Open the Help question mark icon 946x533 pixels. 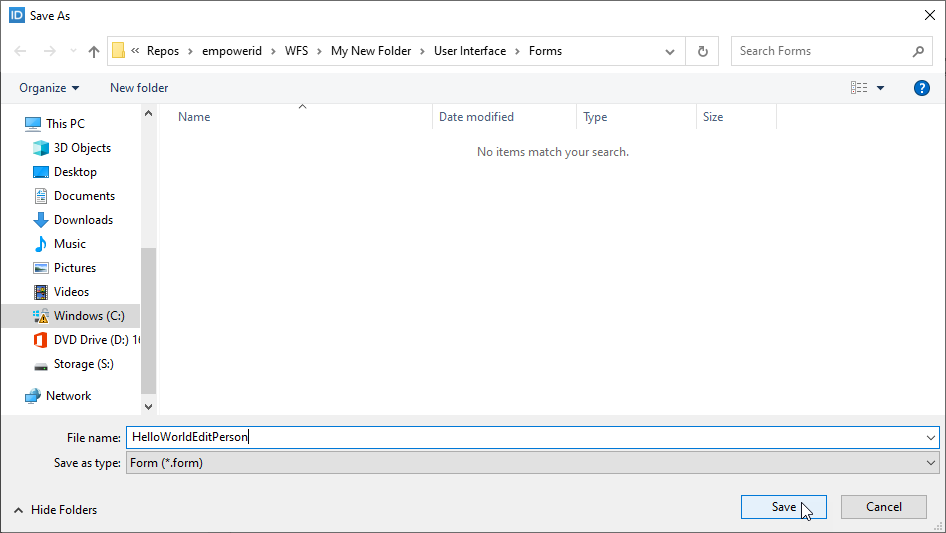(922, 88)
